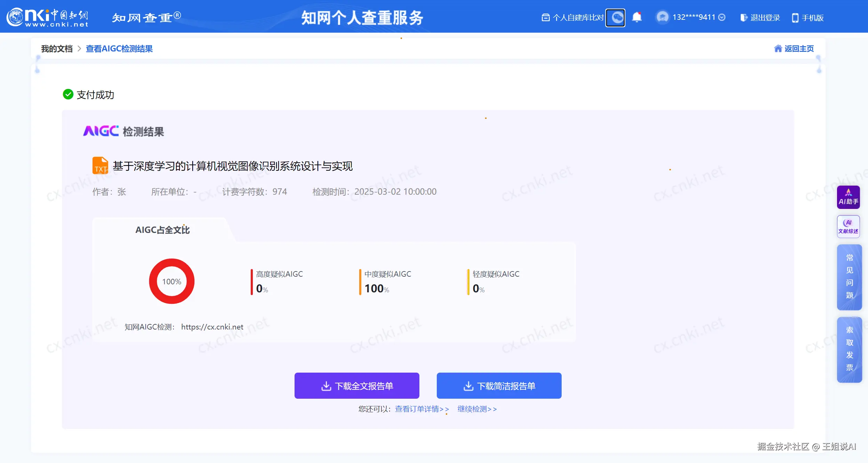Click the TXT file icon
Screen dimensions: 868x463
[x=100, y=165]
